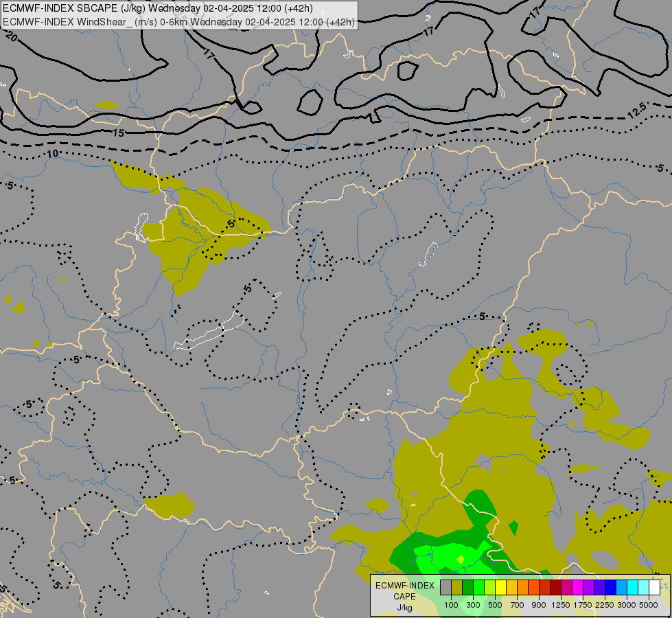The height and width of the screenshot is (618, 672).
Task: Click the WindShear 0-6km title line
Action: (178, 22)
